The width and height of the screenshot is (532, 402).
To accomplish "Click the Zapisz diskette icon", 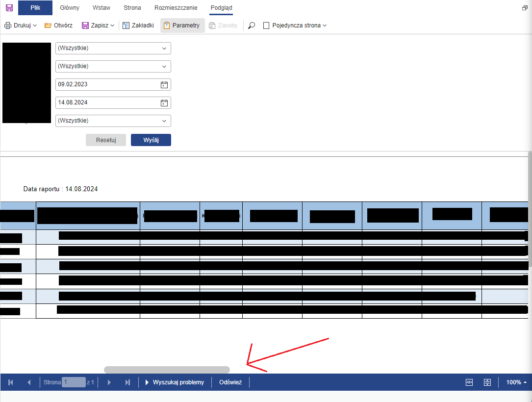I will click(x=85, y=25).
